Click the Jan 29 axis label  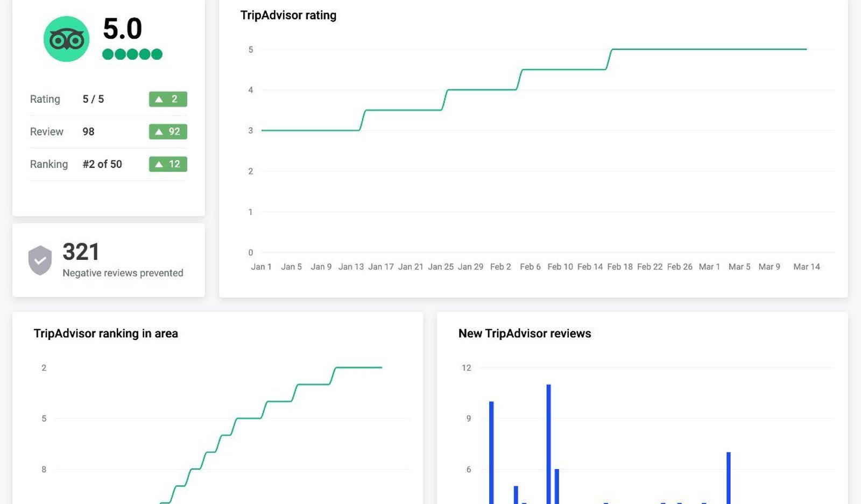click(470, 267)
